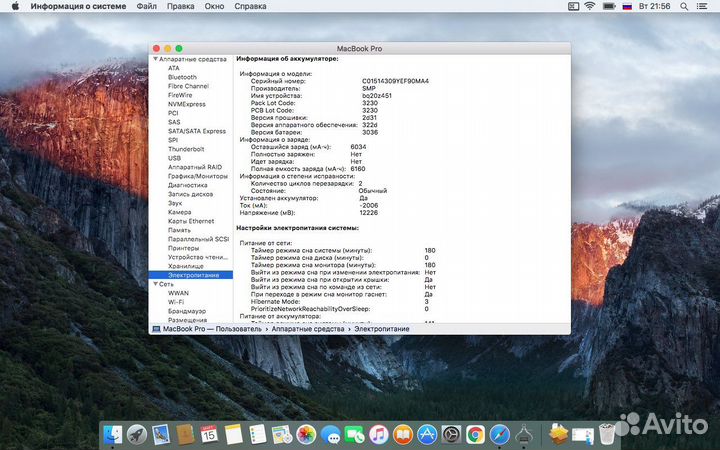
Task: Select Диагностика in the sidebar
Action: [x=188, y=185]
